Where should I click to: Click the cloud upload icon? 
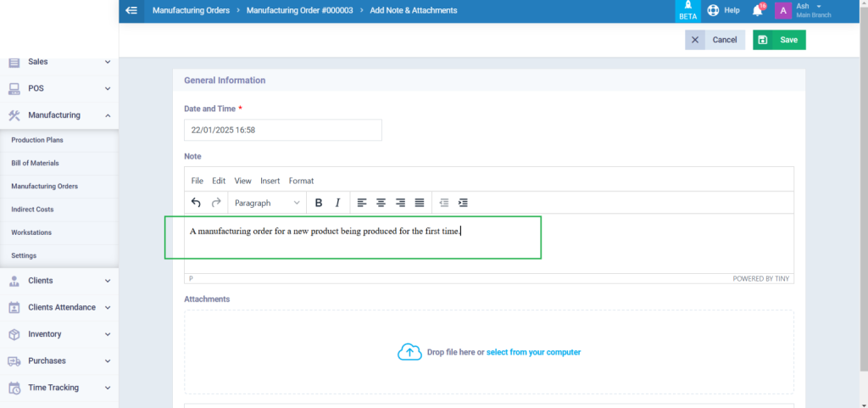coord(409,352)
